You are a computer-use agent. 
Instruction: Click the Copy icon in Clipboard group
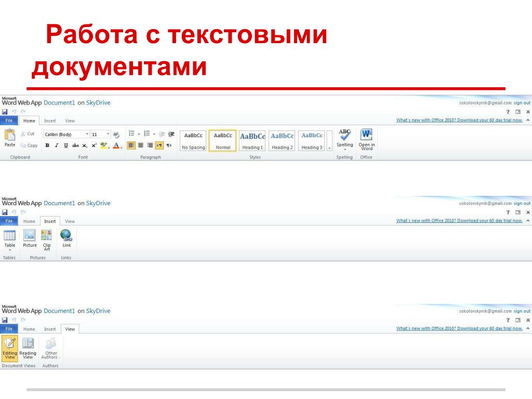[23, 145]
